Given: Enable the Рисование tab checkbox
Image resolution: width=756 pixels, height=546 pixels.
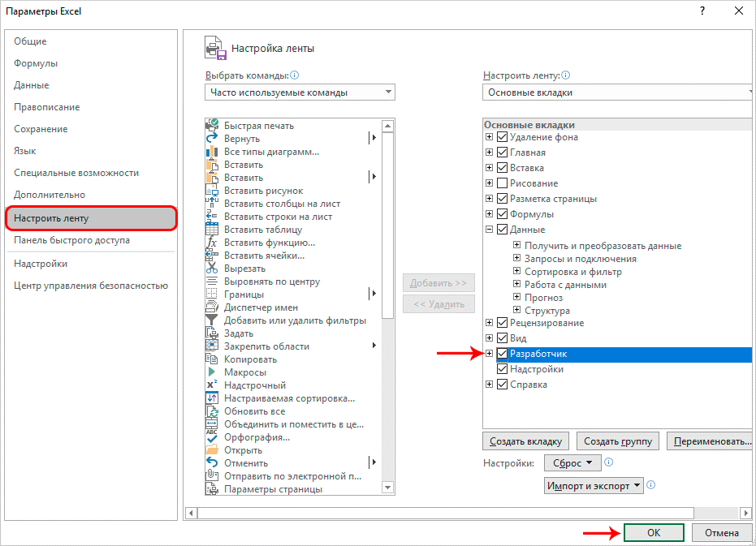Looking at the screenshot, I should [502, 183].
